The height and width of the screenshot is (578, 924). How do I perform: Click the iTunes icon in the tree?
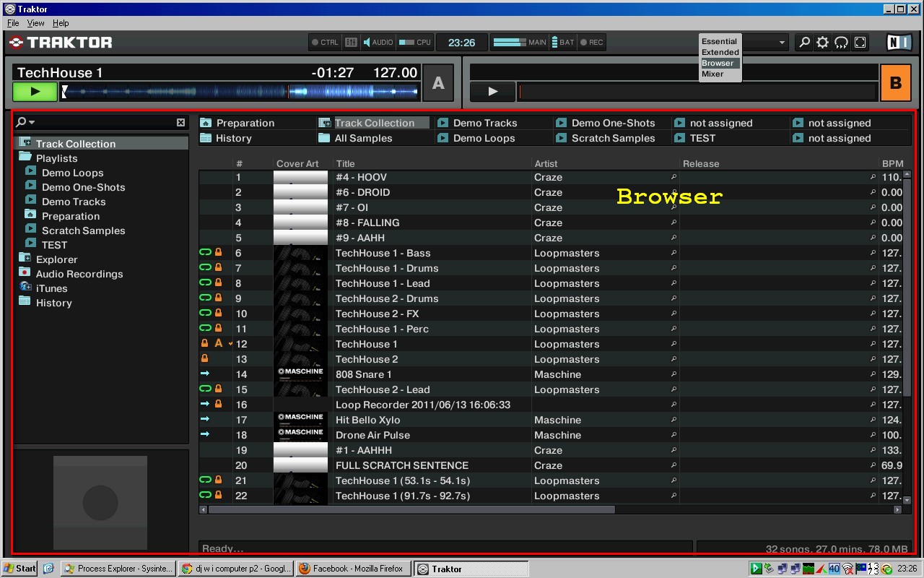(x=25, y=288)
